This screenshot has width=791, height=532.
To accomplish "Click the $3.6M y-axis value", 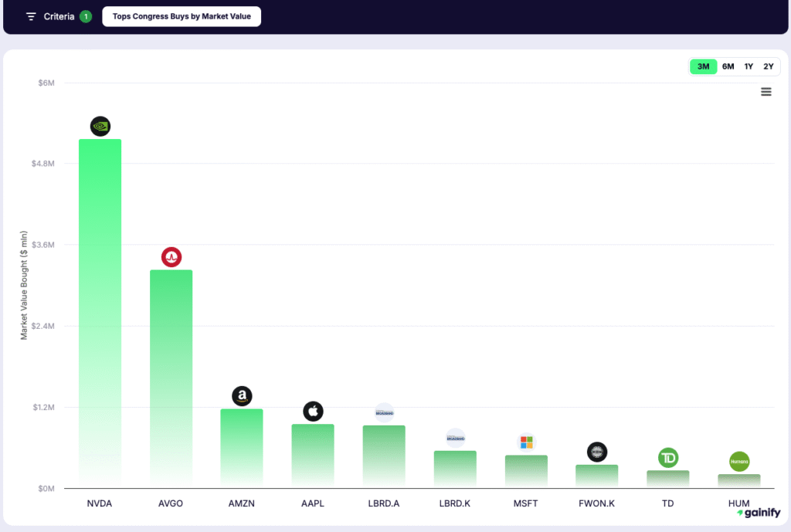I will pyautogui.click(x=43, y=245).
